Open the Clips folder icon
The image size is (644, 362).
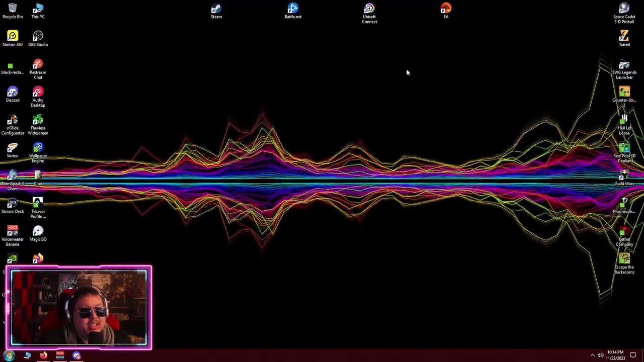pos(38,177)
